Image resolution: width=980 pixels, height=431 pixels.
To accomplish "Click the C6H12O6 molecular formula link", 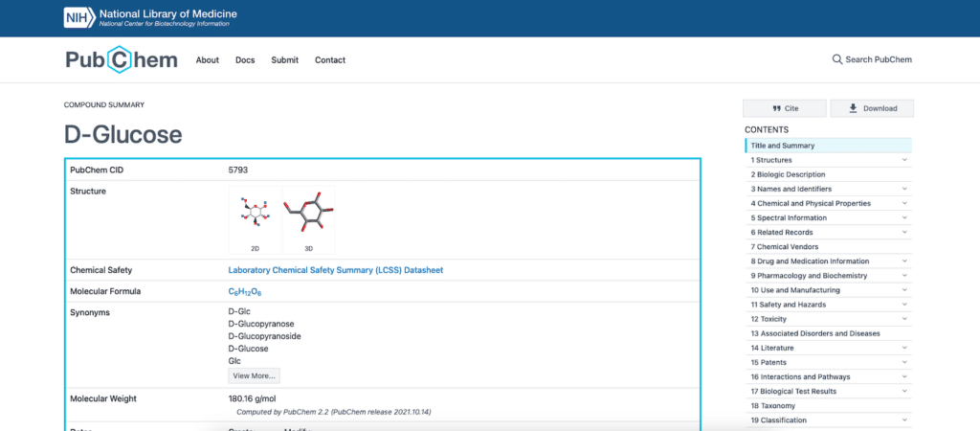I will [244, 291].
